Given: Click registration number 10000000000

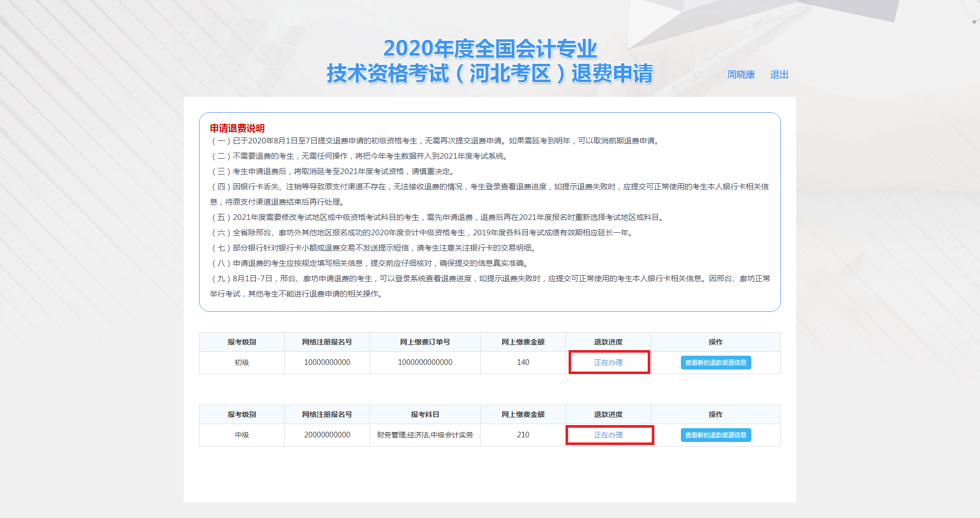Looking at the screenshot, I should (327, 362).
